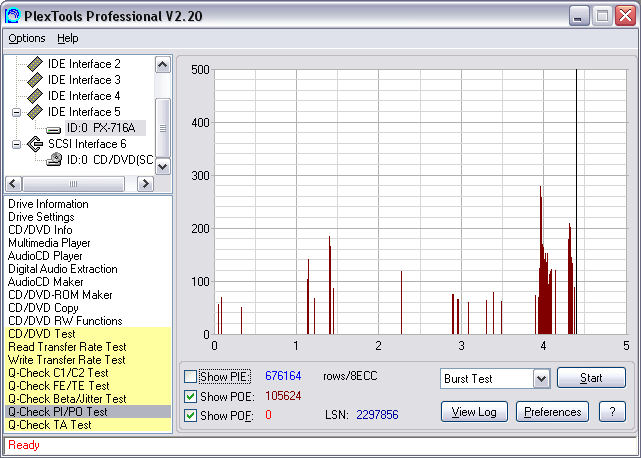The image size is (641, 458).
Task: Click the device tree vertical scrollbar thumb
Action: [x=163, y=128]
